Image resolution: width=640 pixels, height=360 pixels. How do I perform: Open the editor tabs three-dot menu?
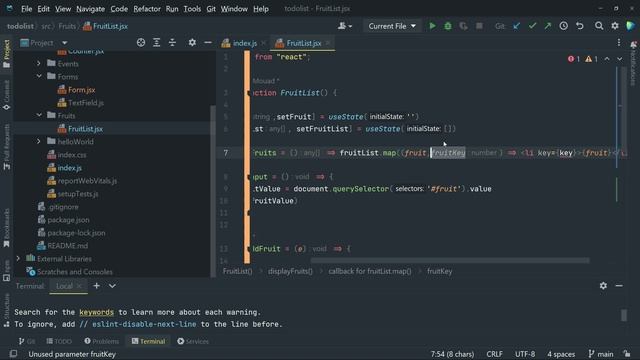point(619,42)
